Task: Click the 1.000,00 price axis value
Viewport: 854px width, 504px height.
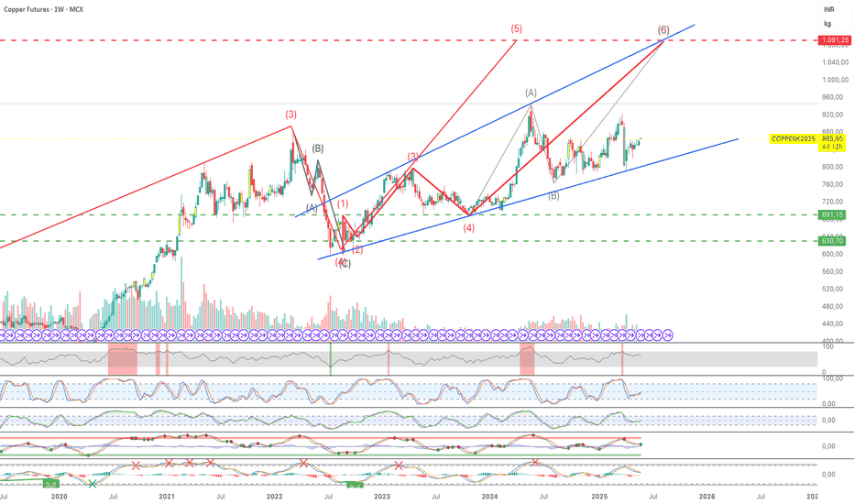Action: pos(836,80)
